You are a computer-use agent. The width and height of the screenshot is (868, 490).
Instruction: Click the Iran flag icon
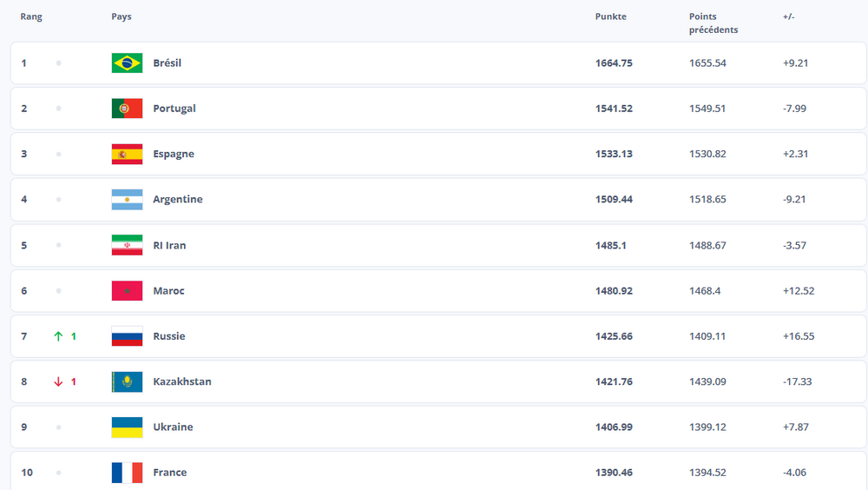[127, 245]
